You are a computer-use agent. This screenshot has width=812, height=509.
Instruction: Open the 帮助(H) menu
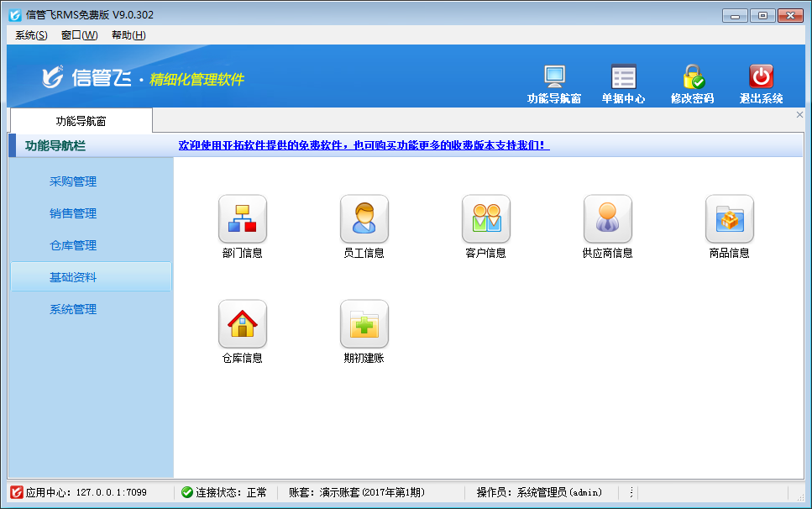(x=128, y=35)
